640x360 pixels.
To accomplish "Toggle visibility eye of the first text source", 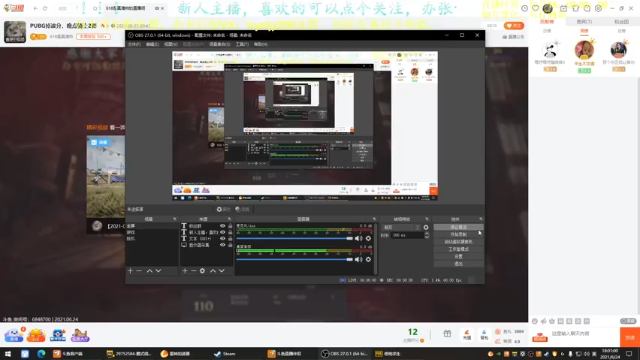I will (222, 226).
